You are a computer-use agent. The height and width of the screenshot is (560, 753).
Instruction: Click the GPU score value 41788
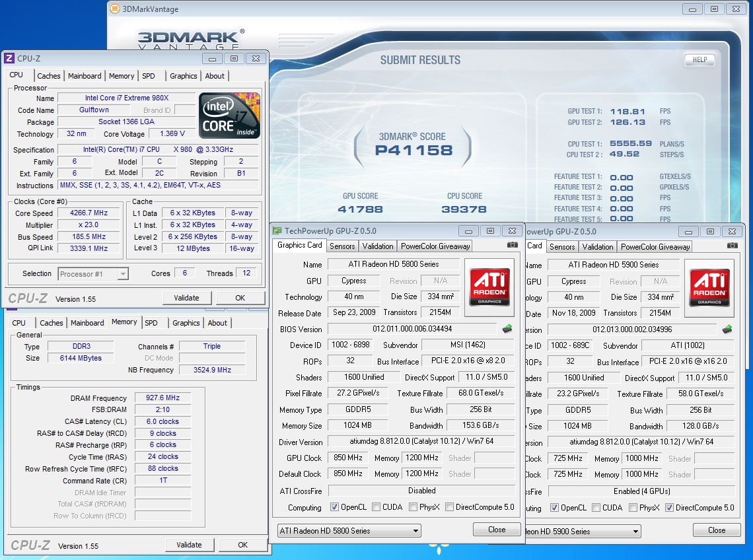[x=360, y=209]
